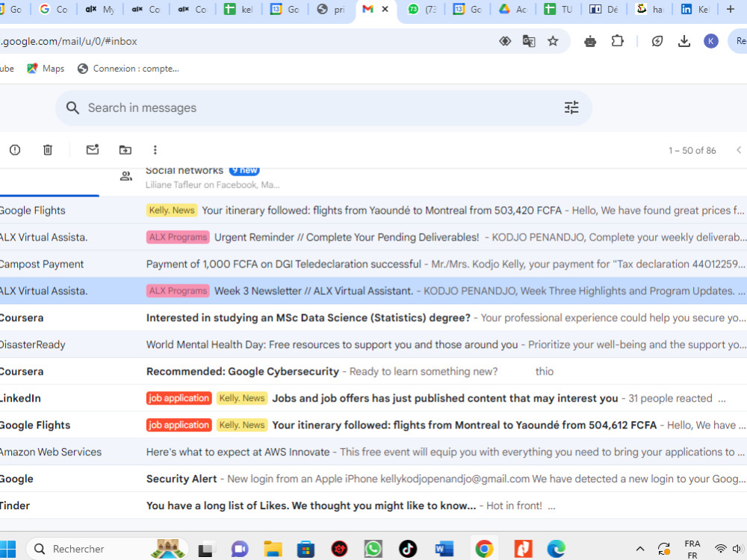Click 'Kelly. News' label on Yaoundé to Montreal email
The width and height of the screenshot is (747, 560).
click(172, 211)
